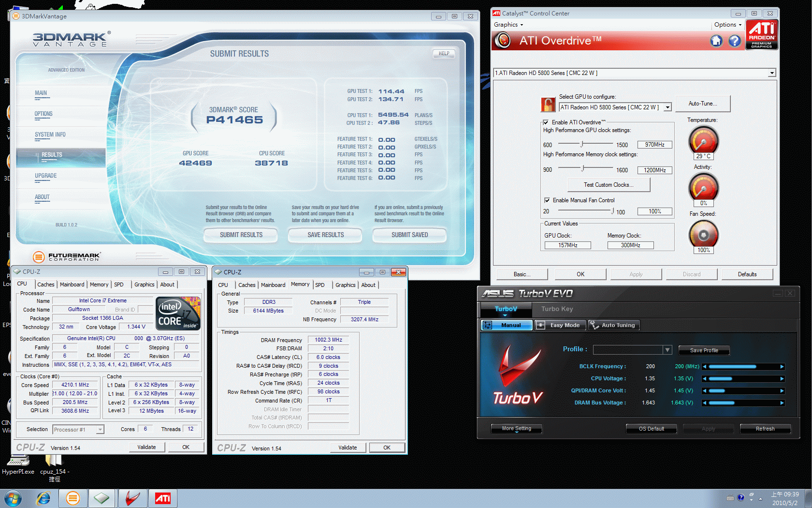Image resolution: width=812 pixels, height=508 pixels.
Task: Click OS Default in TurboV
Action: coord(651,429)
